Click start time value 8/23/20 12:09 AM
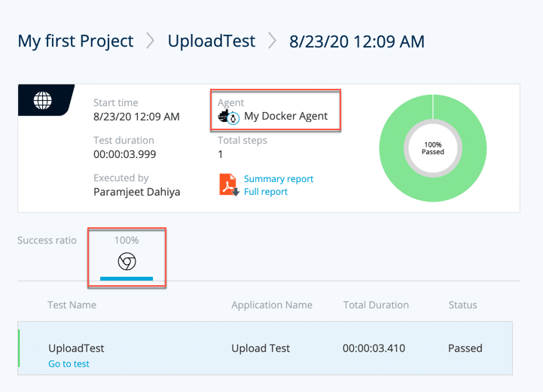The width and height of the screenshot is (543, 392). [x=136, y=117]
